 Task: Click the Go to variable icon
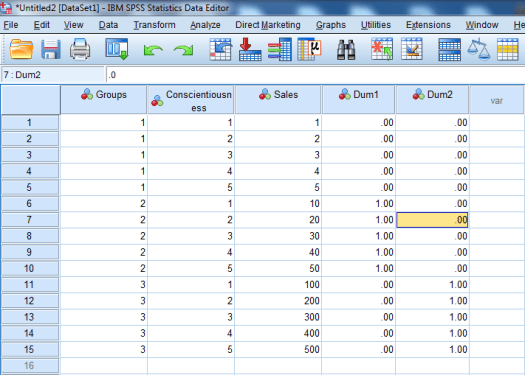tap(250, 49)
